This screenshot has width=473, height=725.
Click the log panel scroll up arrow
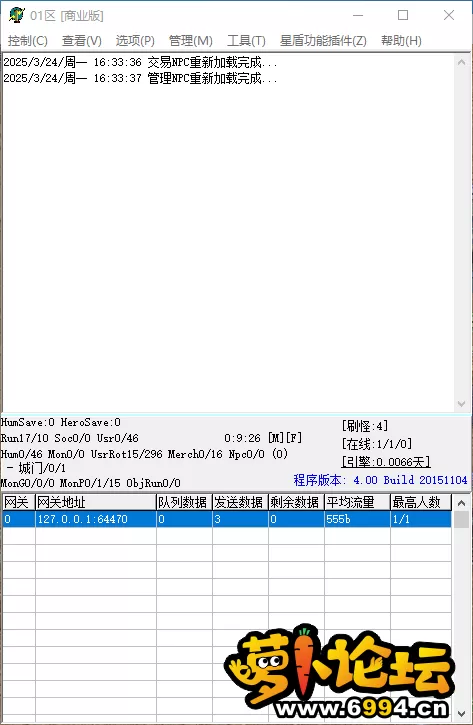(x=461, y=62)
